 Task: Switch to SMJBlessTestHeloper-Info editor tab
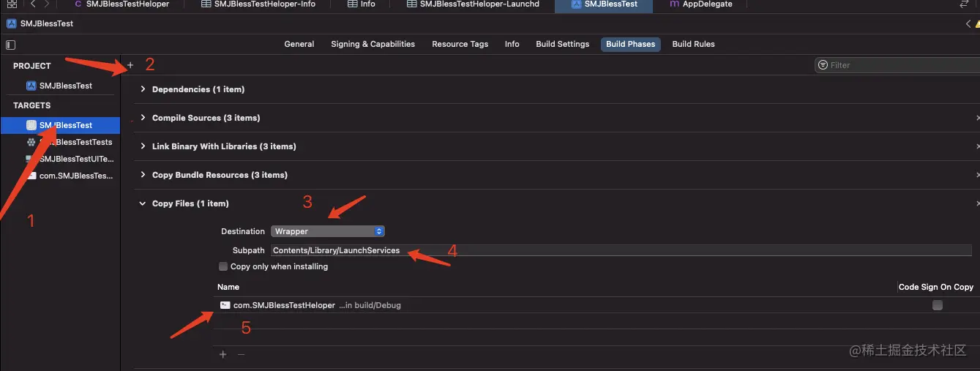tap(258, 4)
